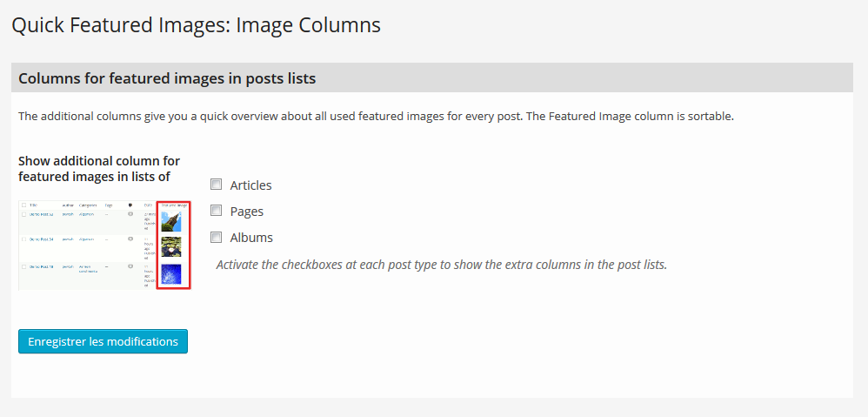Viewport: 868px width, 417px height.
Task: Click the Albums label text
Action: [x=251, y=238]
